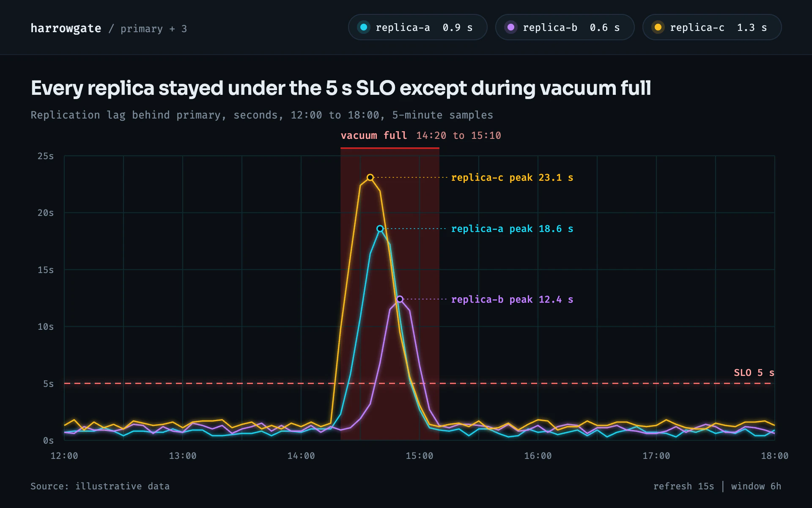Toggle the replica-a 0.9 s legend pill
812x508 pixels.
pyautogui.click(x=417, y=28)
